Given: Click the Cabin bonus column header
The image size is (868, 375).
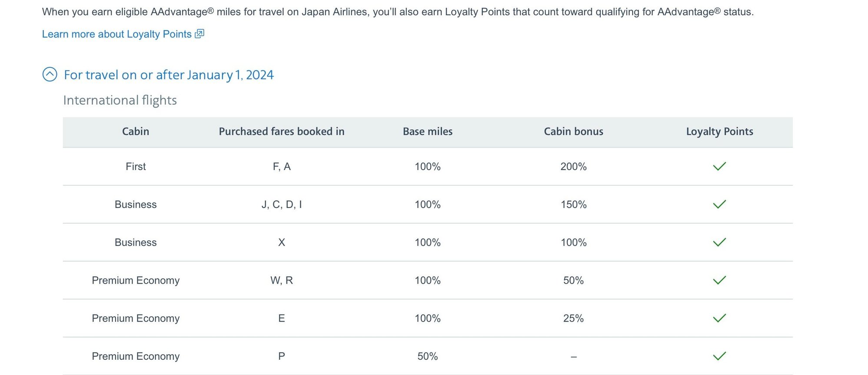Looking at the screenshot, I should (x=573, y=131).
